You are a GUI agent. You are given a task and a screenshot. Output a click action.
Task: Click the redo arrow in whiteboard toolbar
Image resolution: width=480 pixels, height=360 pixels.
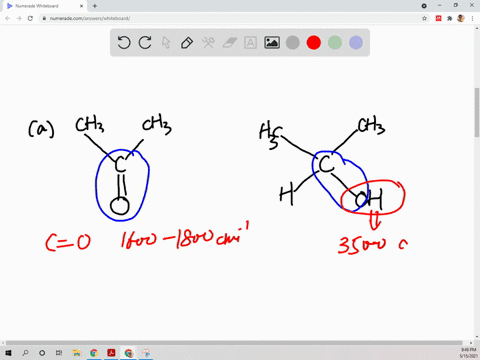point(145,43)
